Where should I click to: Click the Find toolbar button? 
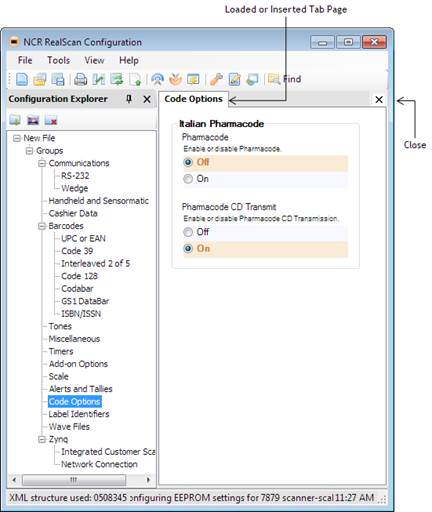[x=284, y=79]
